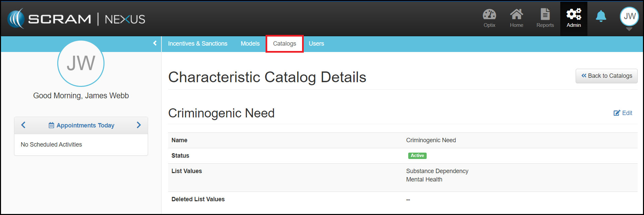The width and height of the screenshot is (644, 215).
Task: Go to previous day's appointments
Action: pyautogui.click(x=23, y=125)
